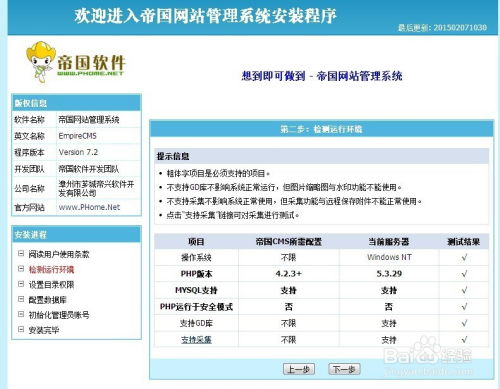Go back with the 上一步 button
This screenshot has width=500, height=389.
tap(299, 369)
